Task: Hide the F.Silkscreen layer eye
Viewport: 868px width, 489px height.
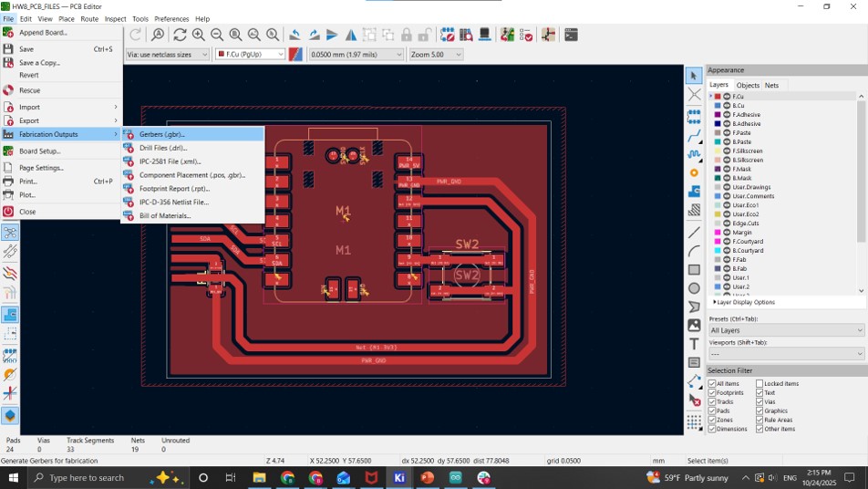Action: coord(727,151)
